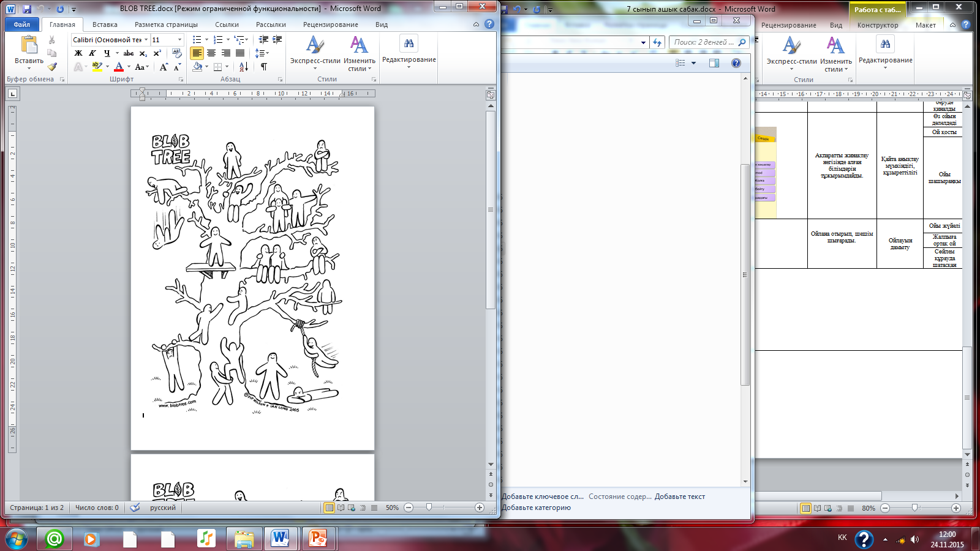The height and width of the screenshot is (551, 980).
Task: Click the Borders icon in Абзац group
Action: coord(218,67)
